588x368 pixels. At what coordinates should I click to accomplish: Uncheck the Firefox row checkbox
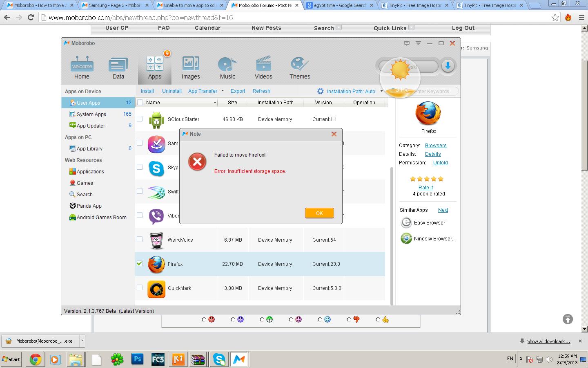[140, 263]
